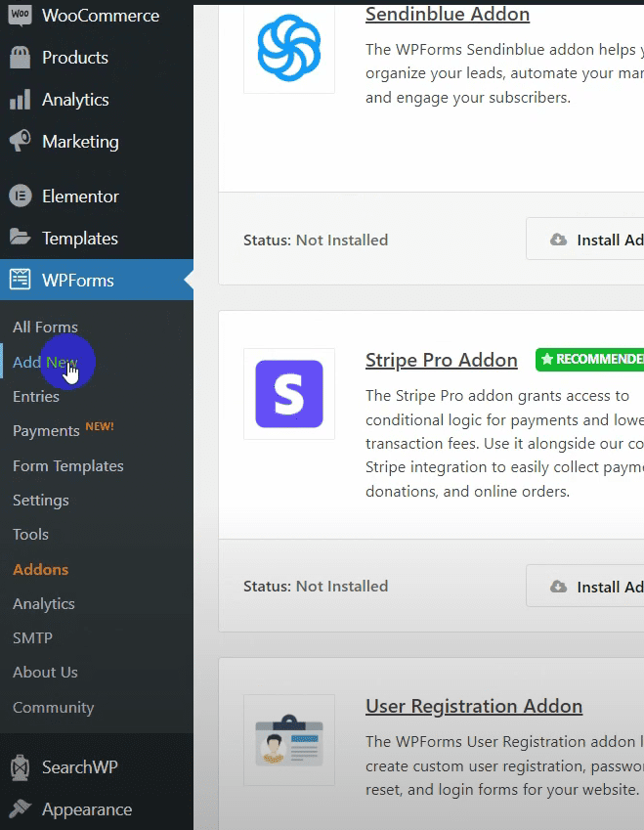Open All Forms submenu item
644x830 pixels.
coord(45,328)
